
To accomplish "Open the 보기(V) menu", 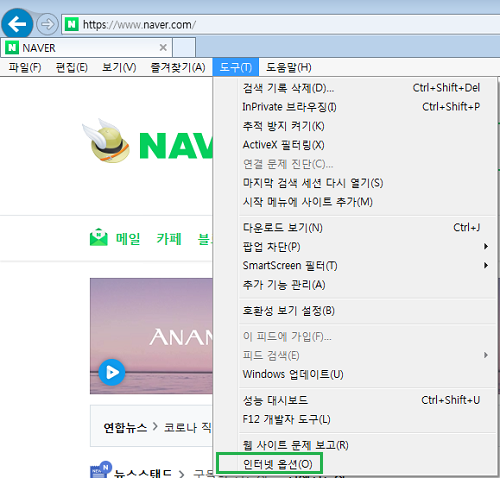I will point(119,68).
